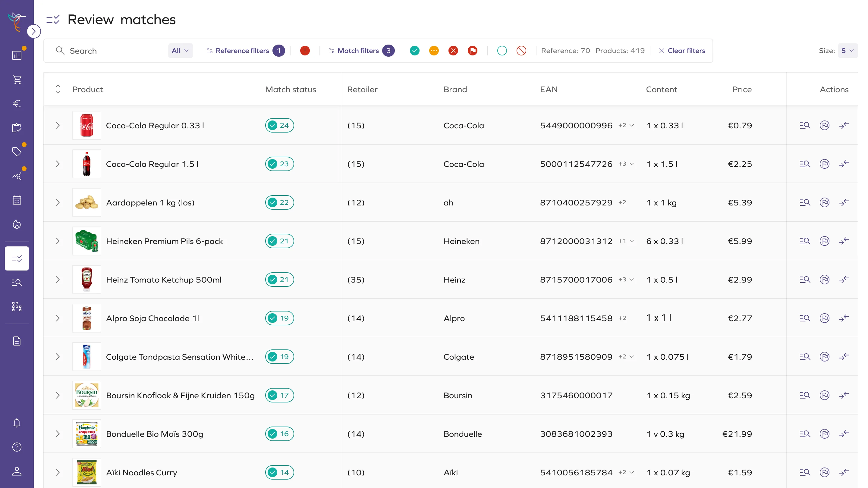This screenshot has height=488, width=868.
Task: Sort table using the Product column arrows
Action: click(x=58, y=89)
